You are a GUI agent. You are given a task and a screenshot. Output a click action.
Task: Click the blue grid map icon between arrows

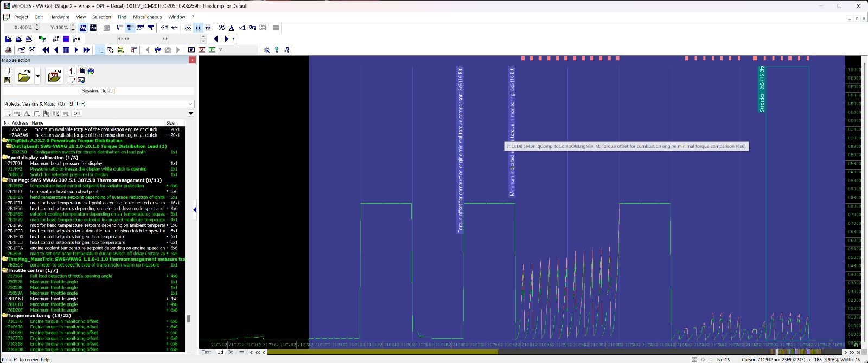pos(66,50)
